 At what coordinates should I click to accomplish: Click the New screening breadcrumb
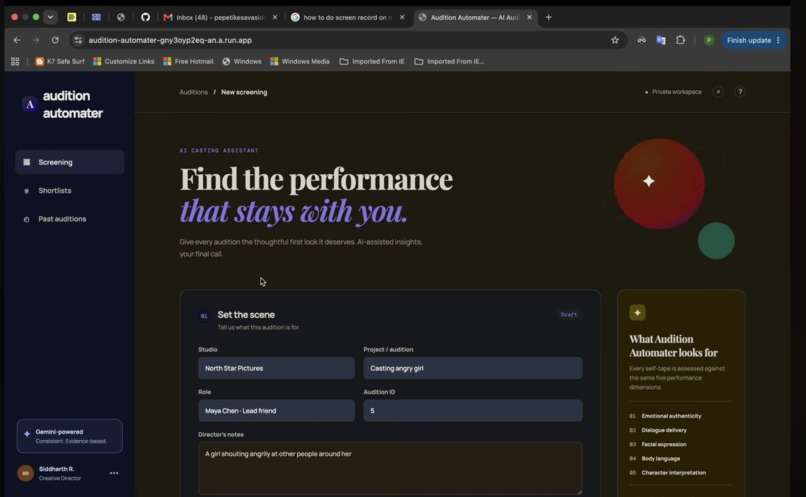click(244, 92)
